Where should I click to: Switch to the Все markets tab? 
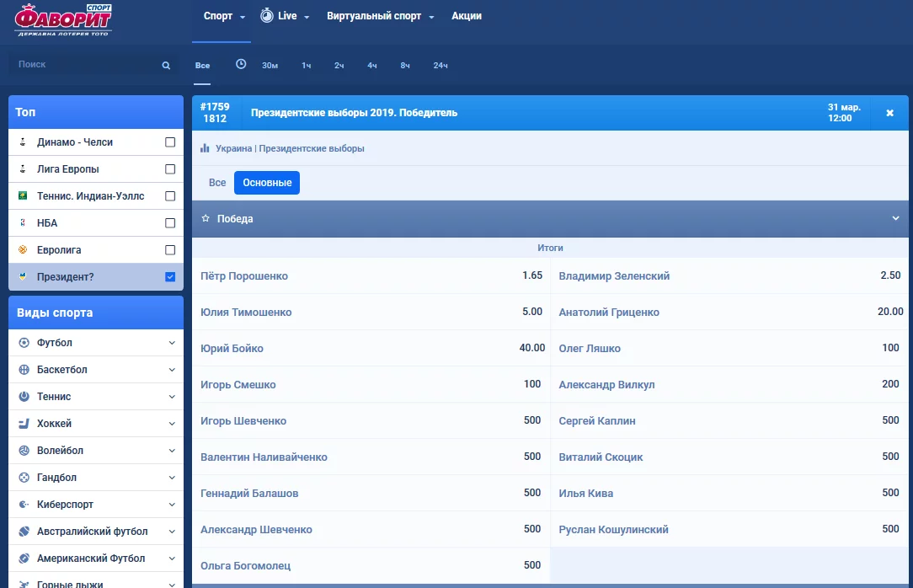pyautogui.click(x=217, y=183)
